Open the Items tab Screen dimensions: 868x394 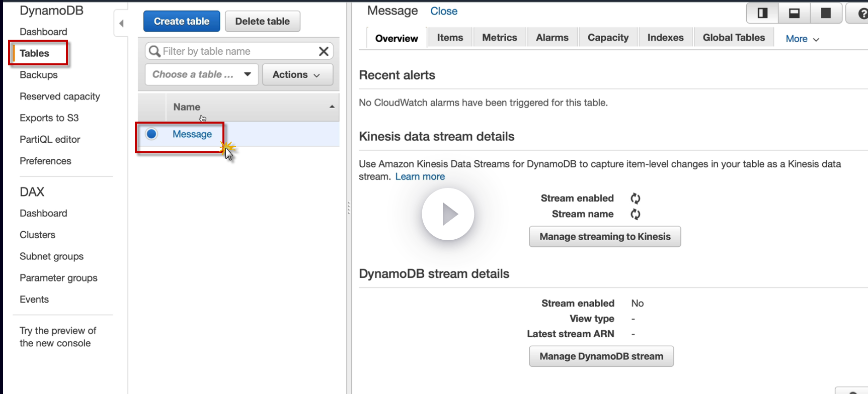point(450,38)
